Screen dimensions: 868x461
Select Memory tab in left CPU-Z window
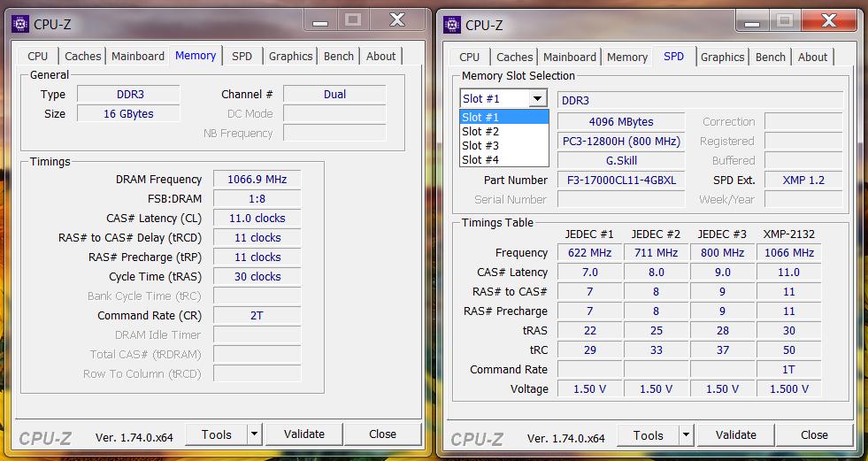pos(196,56)
